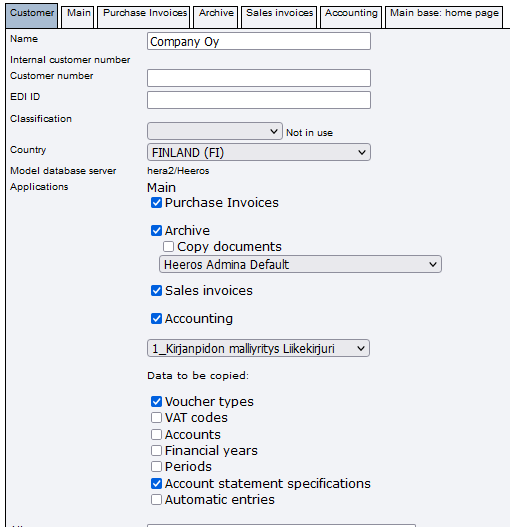Enable the Automatic entries checkbox
Viewport: 510px width, 527px height.
tap(156, 499)
